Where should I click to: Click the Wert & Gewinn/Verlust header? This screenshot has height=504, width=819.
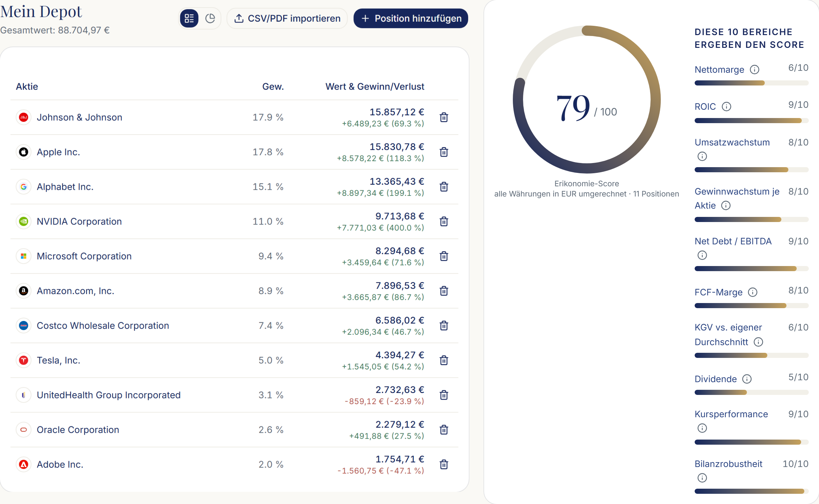click(x=375, y=87)
